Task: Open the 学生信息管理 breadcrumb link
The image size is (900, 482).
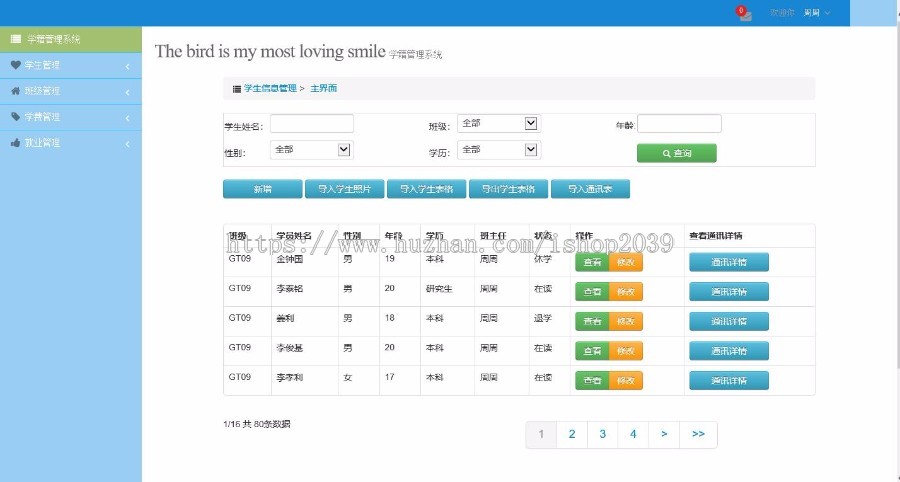Action: pos(270,88)
